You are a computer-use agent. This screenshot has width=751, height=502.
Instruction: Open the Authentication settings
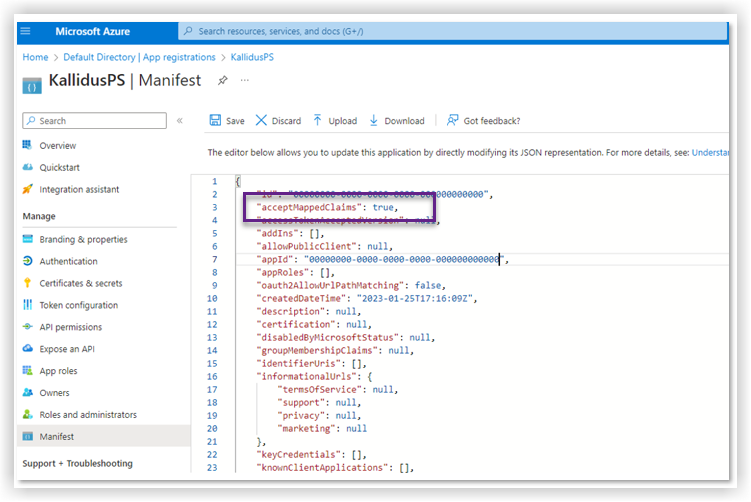(68, 261)
